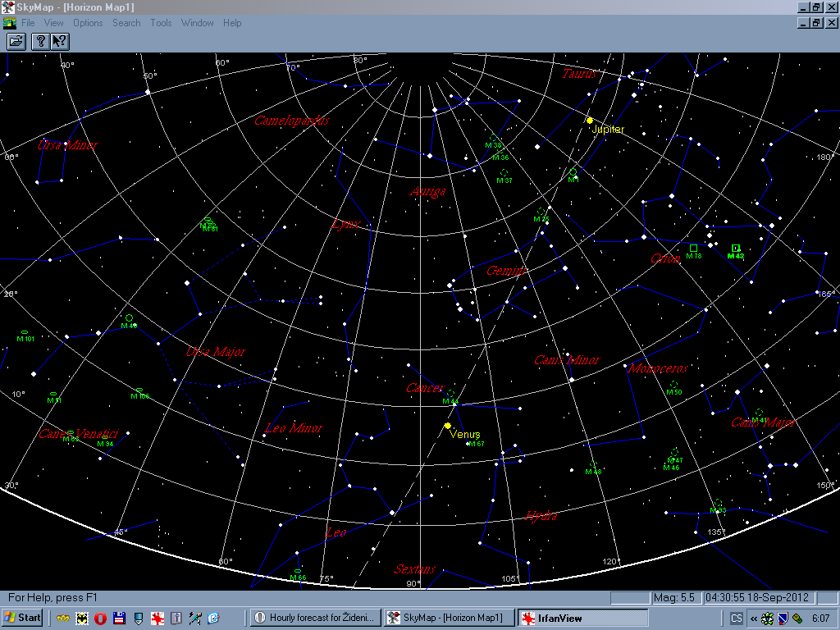Expand hidden tray icons with double chevron
The image size is (840, 630).
[754, 619]
